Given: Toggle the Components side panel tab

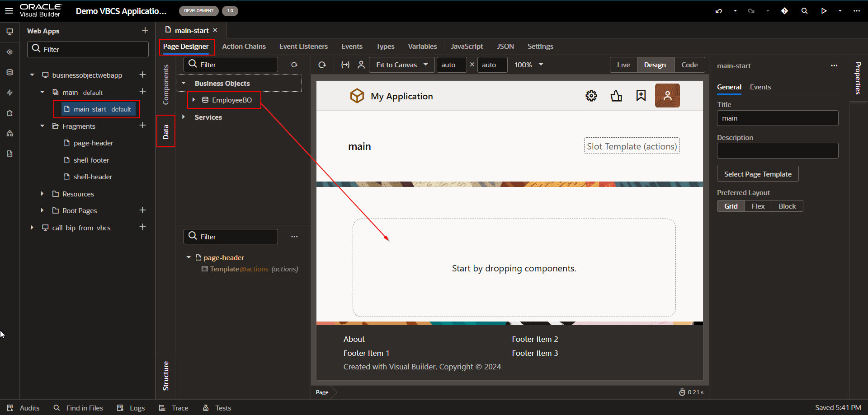Looking at the screenshot, I should click(166, 84).
